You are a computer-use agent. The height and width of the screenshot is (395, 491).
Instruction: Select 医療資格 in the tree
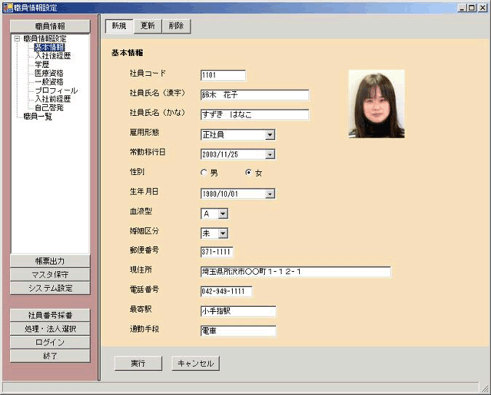(49, 73)
